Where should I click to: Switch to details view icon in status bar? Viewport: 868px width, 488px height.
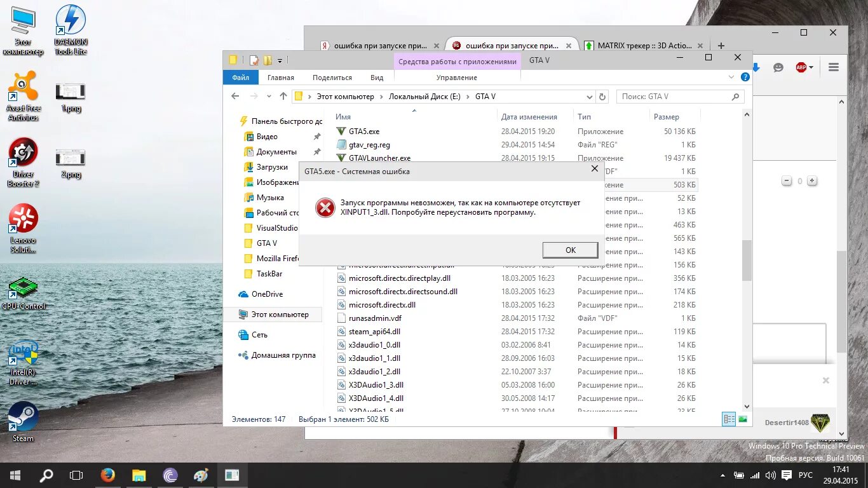[729, 419]
